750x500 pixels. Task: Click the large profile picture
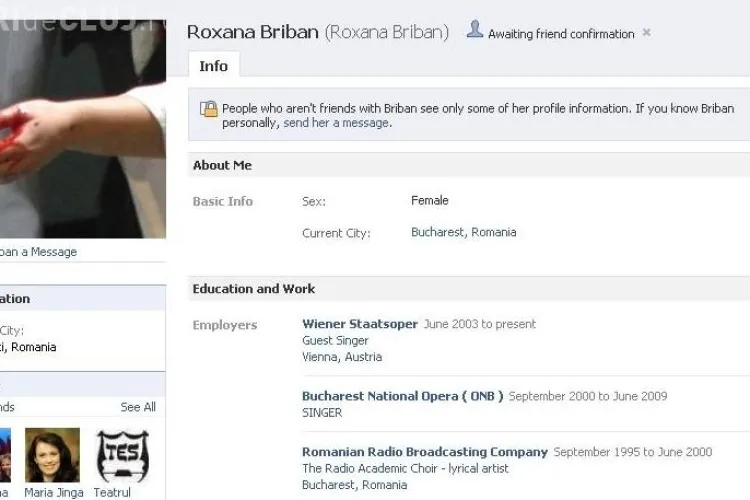[x=83, y=129]
